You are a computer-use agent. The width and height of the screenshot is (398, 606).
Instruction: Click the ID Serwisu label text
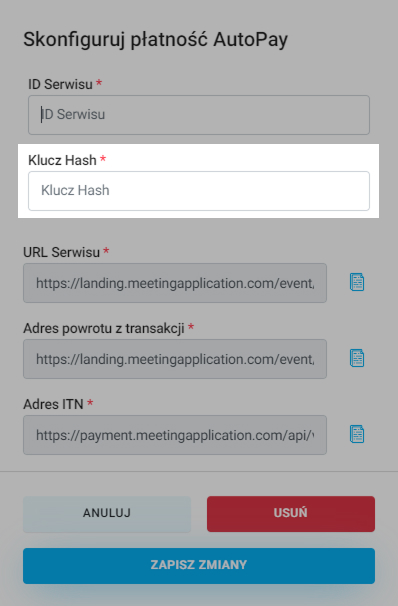(x=60, y=84)
